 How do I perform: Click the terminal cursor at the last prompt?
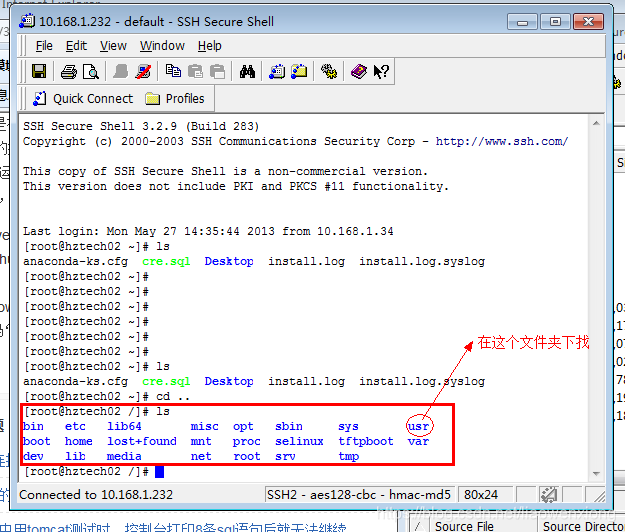point(159,472)
